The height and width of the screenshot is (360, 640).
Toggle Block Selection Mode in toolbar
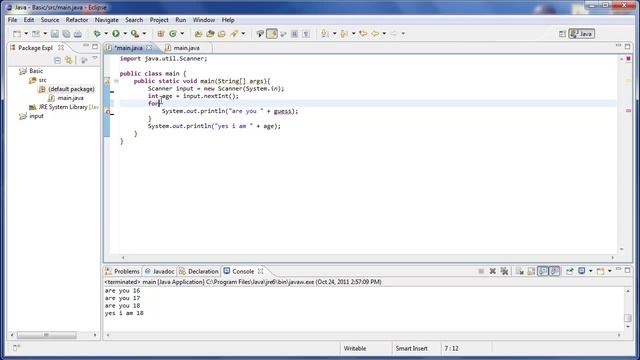point(294,34)
